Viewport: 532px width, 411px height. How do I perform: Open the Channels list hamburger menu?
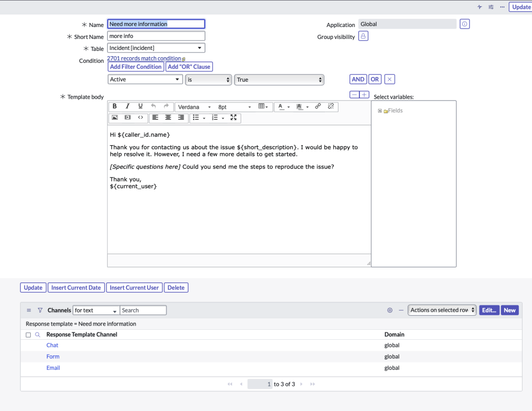29,310
